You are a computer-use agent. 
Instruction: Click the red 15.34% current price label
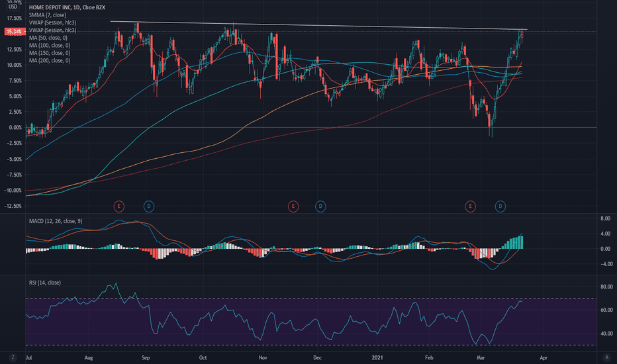tap(15, 32)
